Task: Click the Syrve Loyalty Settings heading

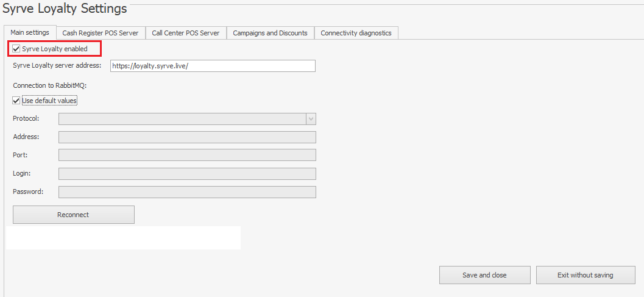Action: [x=65, y=9]
